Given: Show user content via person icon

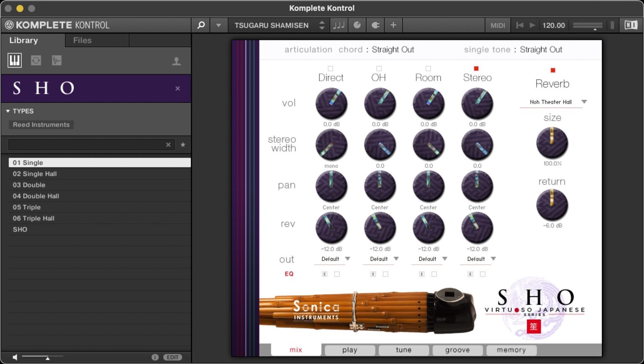Looking at the screenshot, I should (x=177, y=61).
